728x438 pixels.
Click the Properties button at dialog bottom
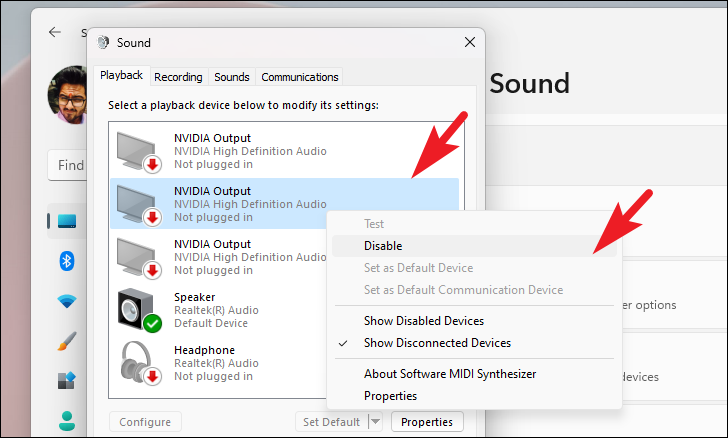click(x=427, y=422)
